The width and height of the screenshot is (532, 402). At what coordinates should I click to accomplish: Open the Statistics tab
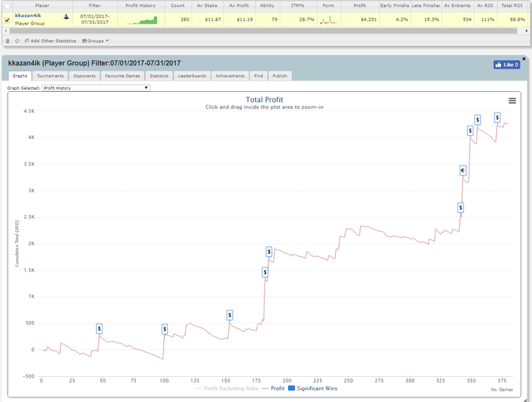click(x=159, y=76)
